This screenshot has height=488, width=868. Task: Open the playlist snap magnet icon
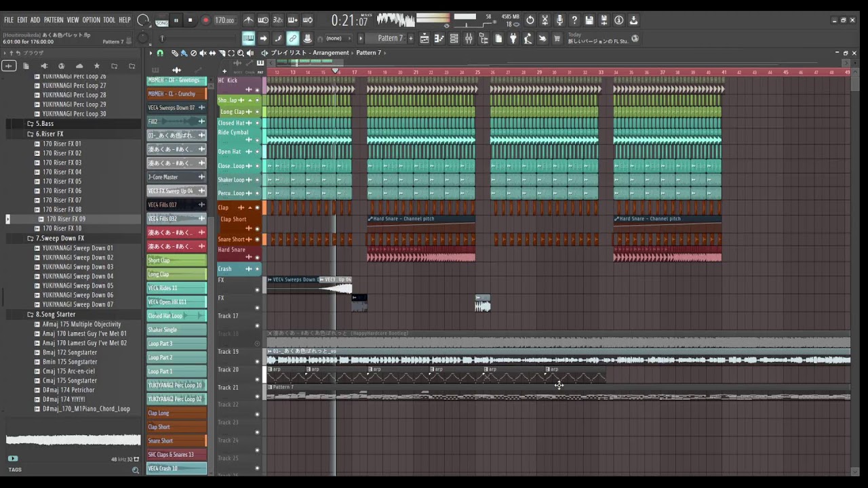160,53
